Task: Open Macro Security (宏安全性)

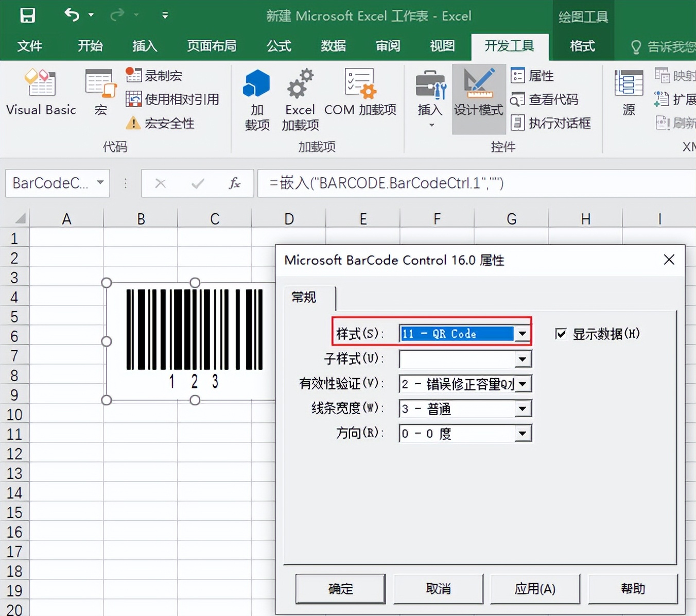Action: coord(160,123)
